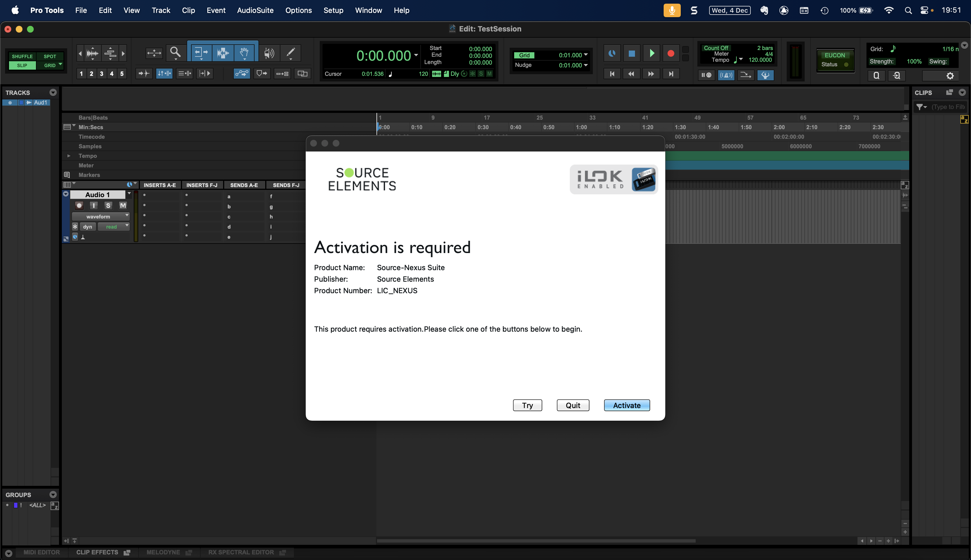
Task: Open the read automation mode dropdown
Action: 113,227
